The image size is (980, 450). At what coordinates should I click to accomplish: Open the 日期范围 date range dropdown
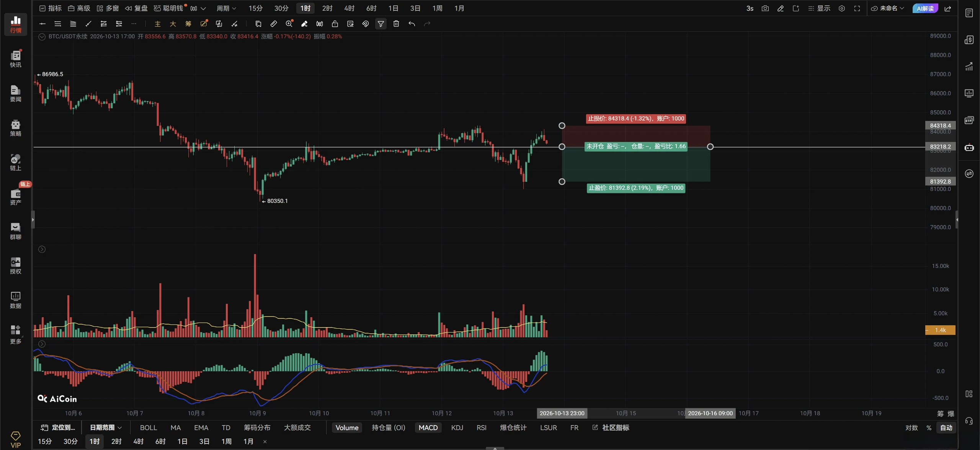tap(106, 427)
